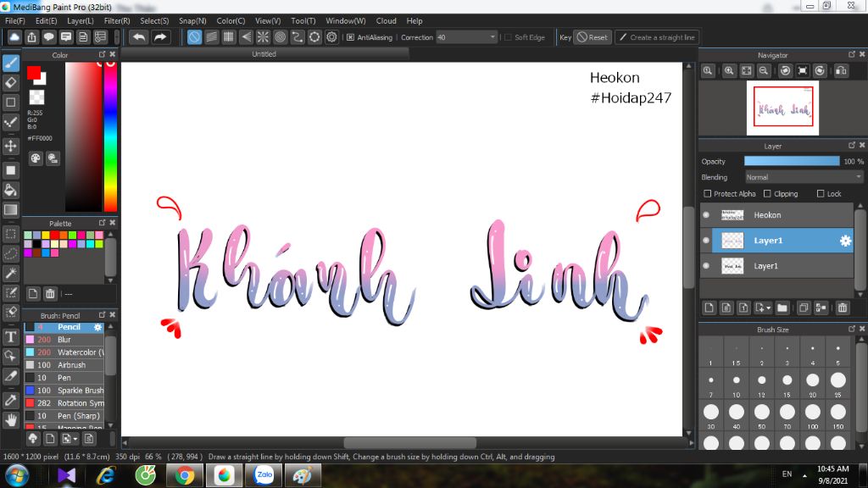868x488 pixels.
Task: Add a new layer folder
Action: [x=782, y=308]
